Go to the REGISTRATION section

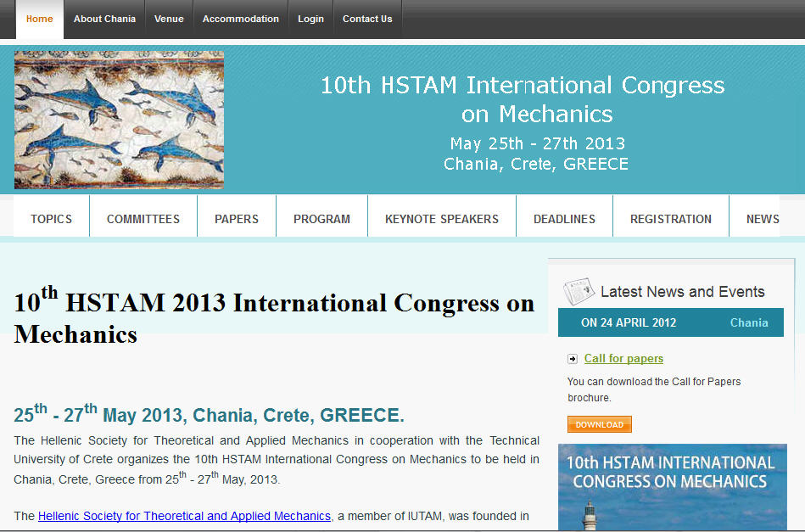[671, 219]
